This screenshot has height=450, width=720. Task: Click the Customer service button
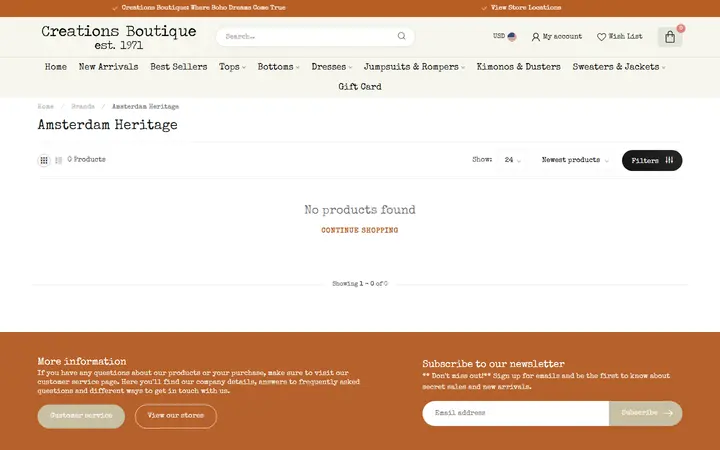tap(81, 416)
